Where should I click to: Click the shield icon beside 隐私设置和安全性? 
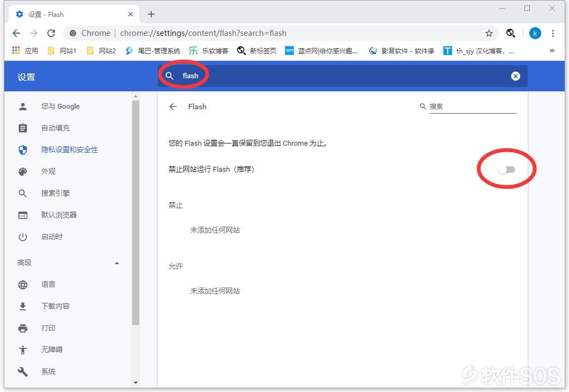23,150
